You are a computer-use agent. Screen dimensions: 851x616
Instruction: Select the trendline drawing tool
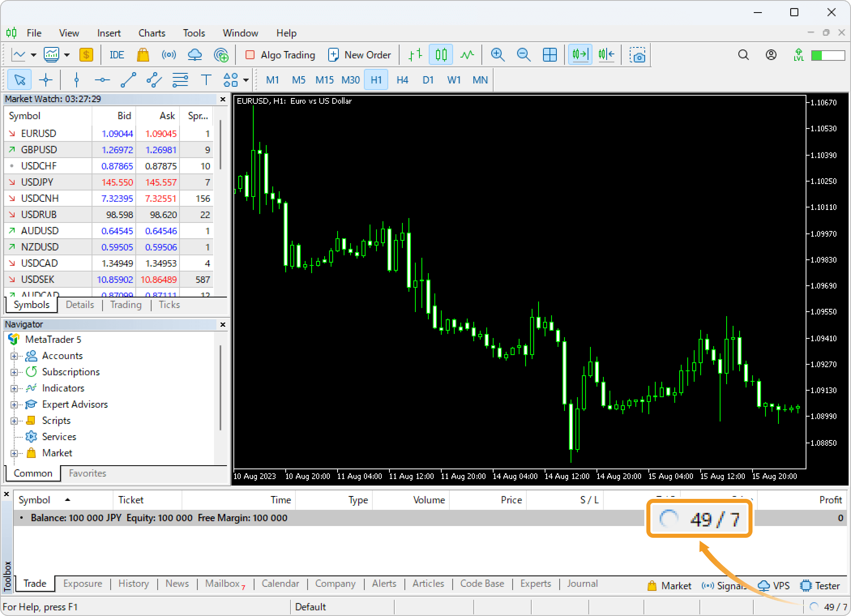(x=128, y=80)
